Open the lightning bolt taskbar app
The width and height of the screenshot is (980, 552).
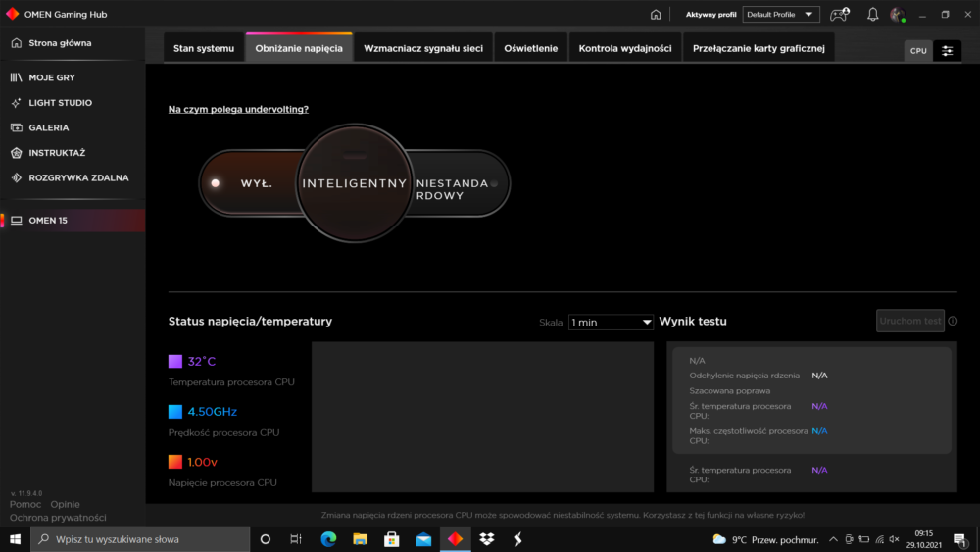coord(518,539)
